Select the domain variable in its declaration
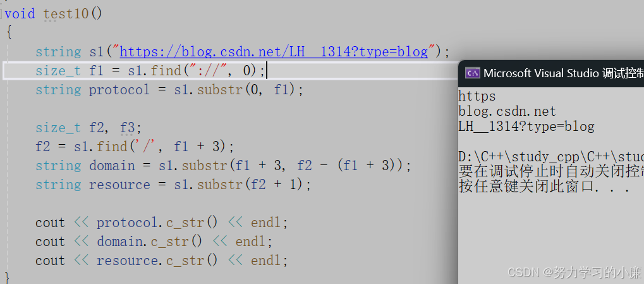 [112, 166]
